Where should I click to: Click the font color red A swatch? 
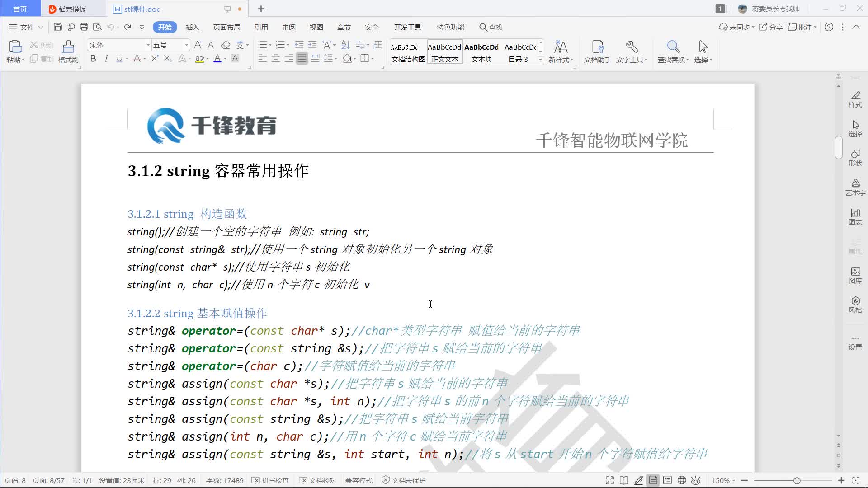point(217,58)
